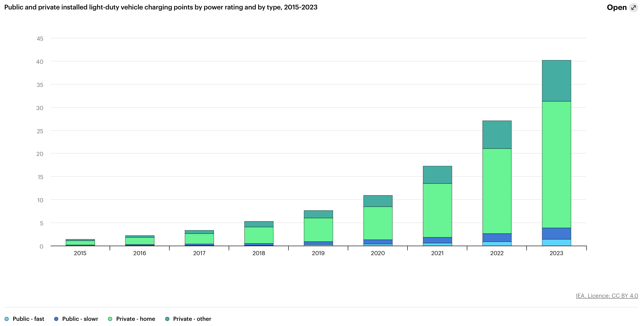The width and height of the screenshot is (644, 326).
Task: Click the 2021 Private - other bar segment
Action: (437, 175)
